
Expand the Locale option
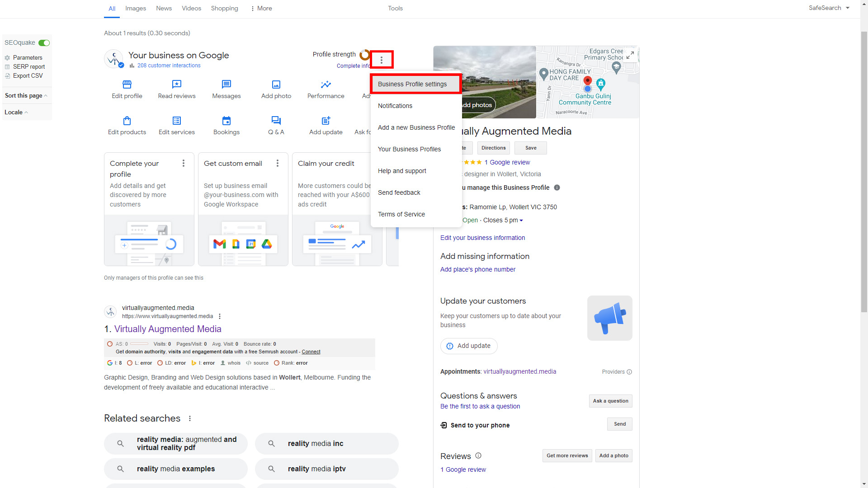[16, 113]
